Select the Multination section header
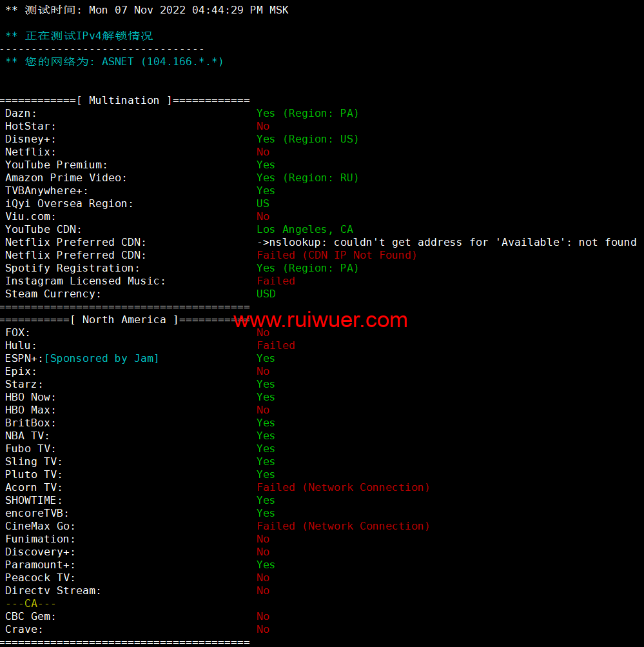Viewport: 644px width, 647px height. coord(124,101)
